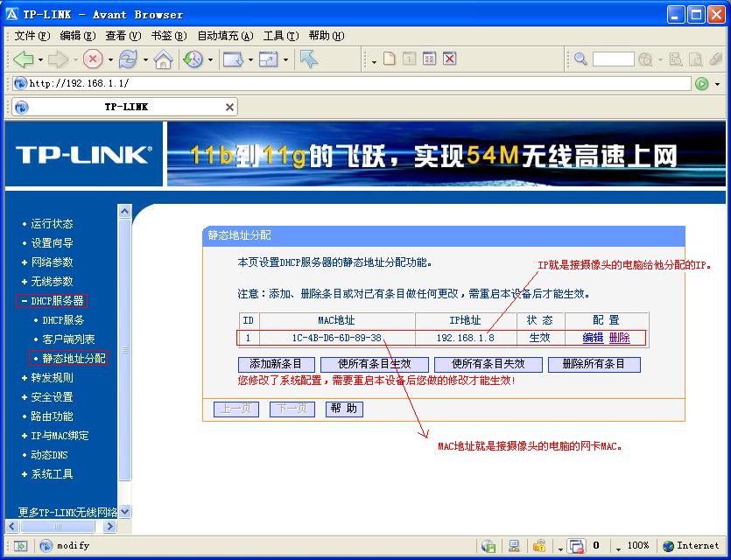This screenshot has height=560, width=731.
Task: Click the red X close-page toolbar icon
Action: [x=449, y=59]
